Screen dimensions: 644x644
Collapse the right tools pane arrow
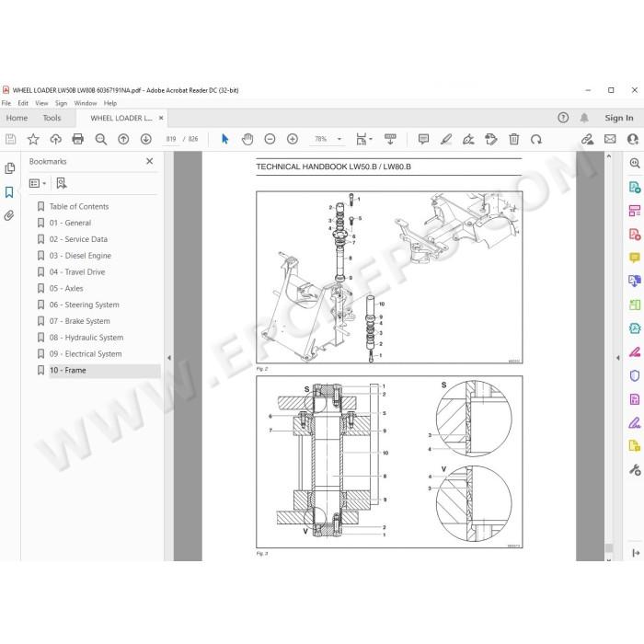coord(617,358)
